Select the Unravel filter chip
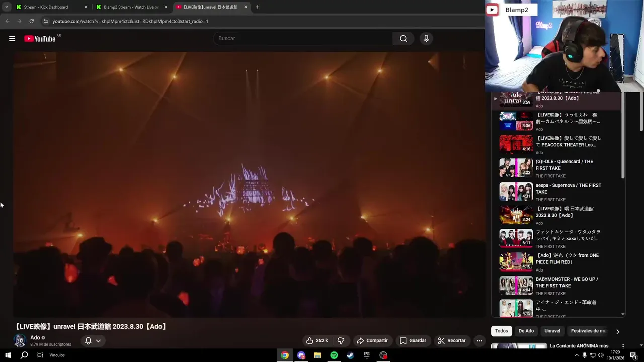This screenshot has width=644, height=362. click(x=552, y=331)
